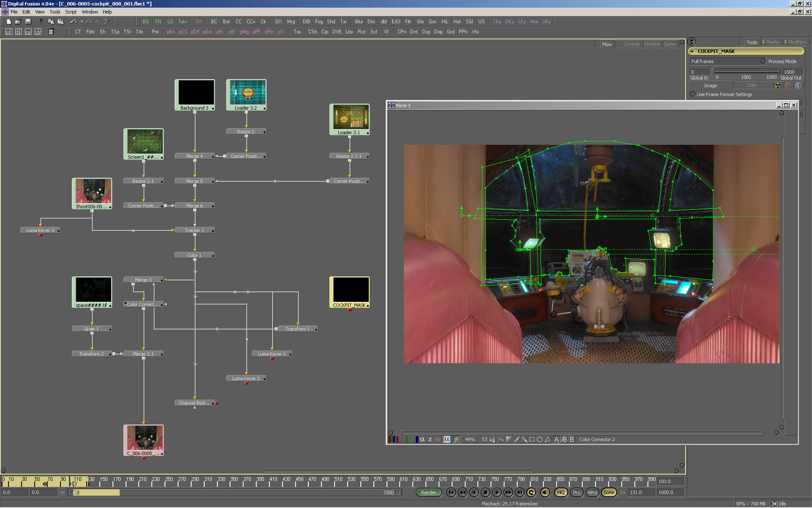This screenshot has height=508, width=812.
Task: Click the Delete X icon in toolbar
Action: tap(107, 22)
